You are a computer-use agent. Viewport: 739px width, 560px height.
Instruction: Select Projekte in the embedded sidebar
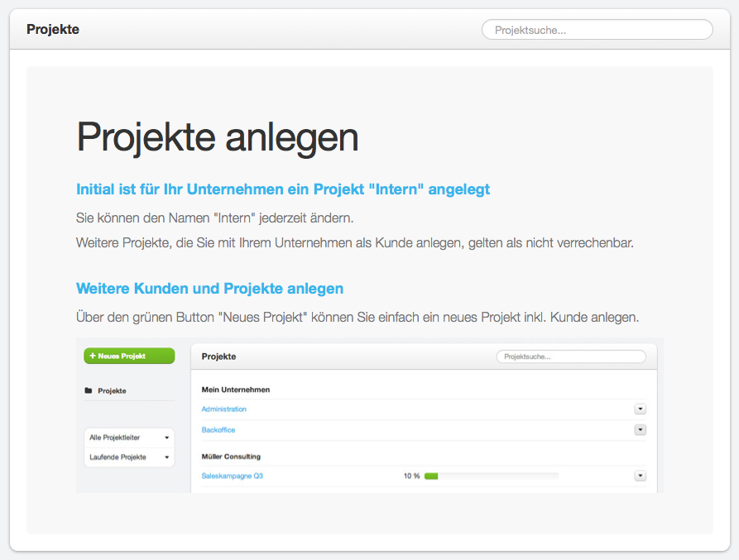click(x=112, y=391)
